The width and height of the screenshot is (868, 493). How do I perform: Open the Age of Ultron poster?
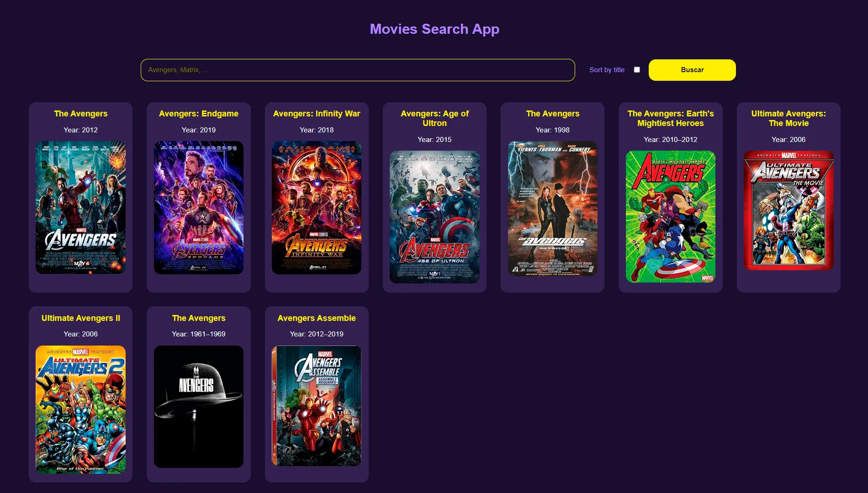point(434,217)
